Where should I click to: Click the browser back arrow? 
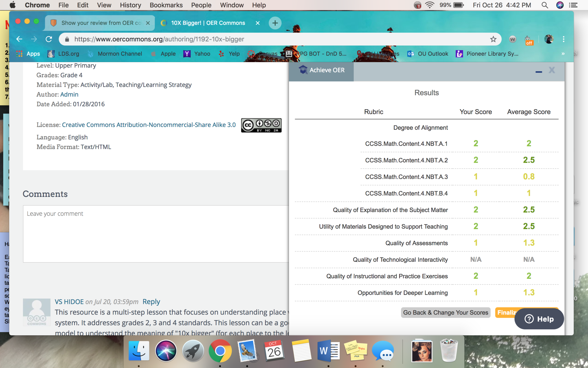pyautogui.click(x=19, y=39)
